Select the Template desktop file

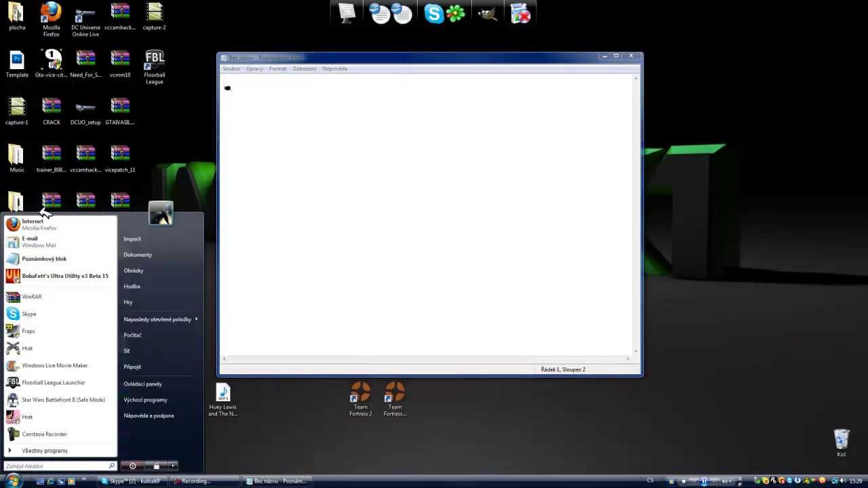[17, 64]
